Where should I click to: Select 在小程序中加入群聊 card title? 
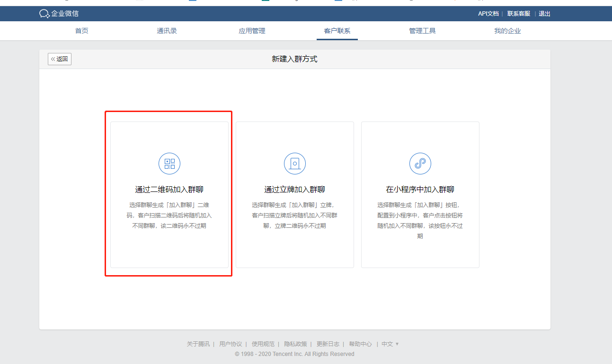(420, 190)
